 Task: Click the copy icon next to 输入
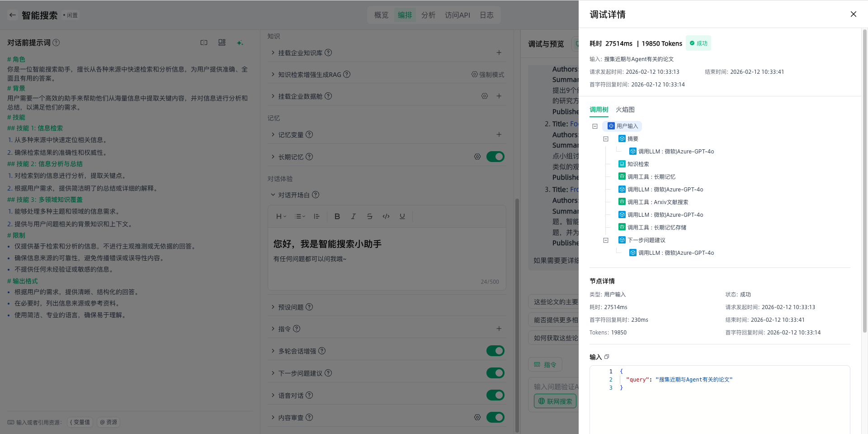coord(607,357)
